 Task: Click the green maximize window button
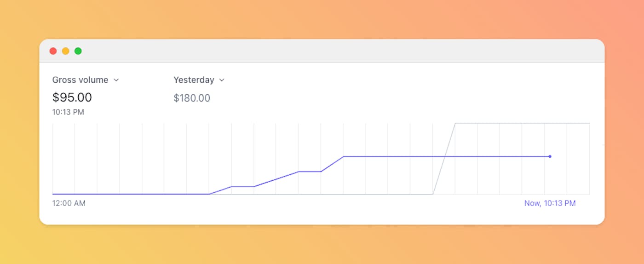pos(78,51)
